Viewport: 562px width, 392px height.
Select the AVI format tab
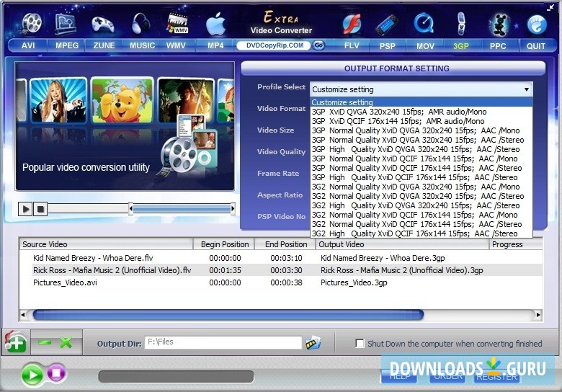pos(28,46)
